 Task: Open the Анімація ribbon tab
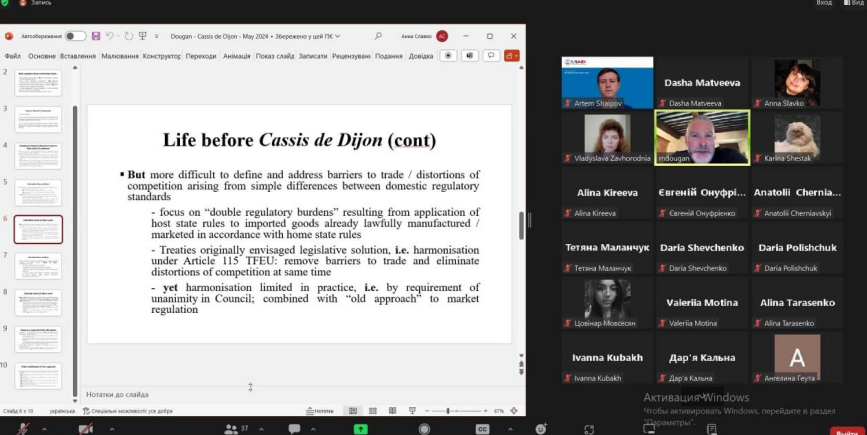(x=237, y=56)
